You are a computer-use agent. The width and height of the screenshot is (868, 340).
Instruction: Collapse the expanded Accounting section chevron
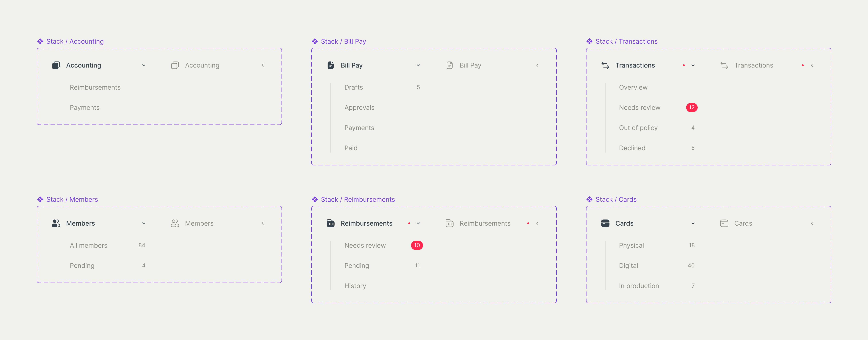pyautogui.click(x=144, y=65)
